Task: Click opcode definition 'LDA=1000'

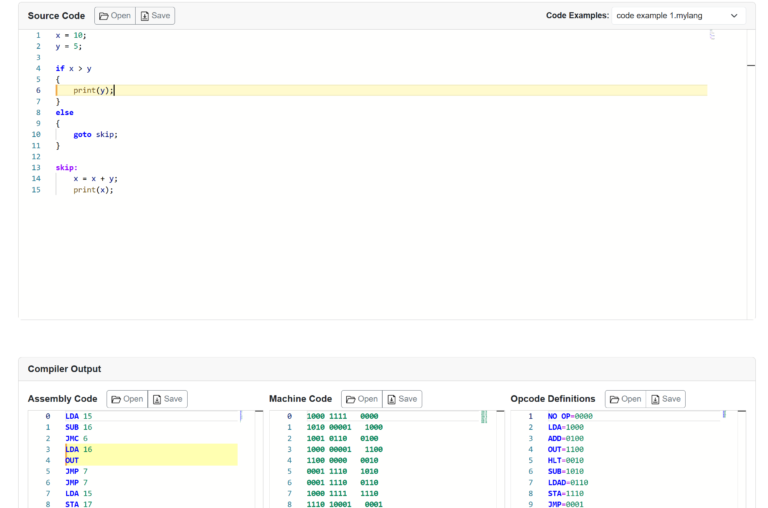Action: (x=566, y=427)
